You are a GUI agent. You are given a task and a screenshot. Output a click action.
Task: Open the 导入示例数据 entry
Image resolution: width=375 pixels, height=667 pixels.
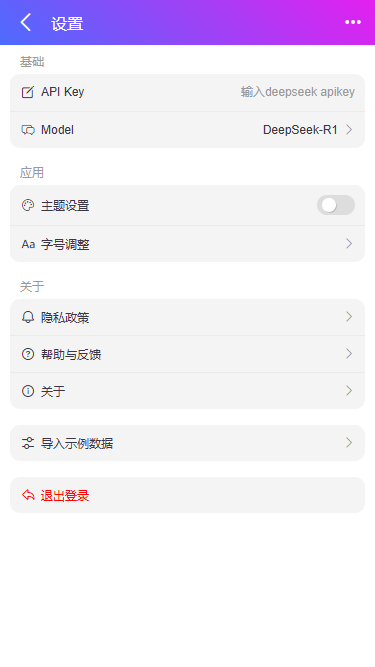[188, 443]
